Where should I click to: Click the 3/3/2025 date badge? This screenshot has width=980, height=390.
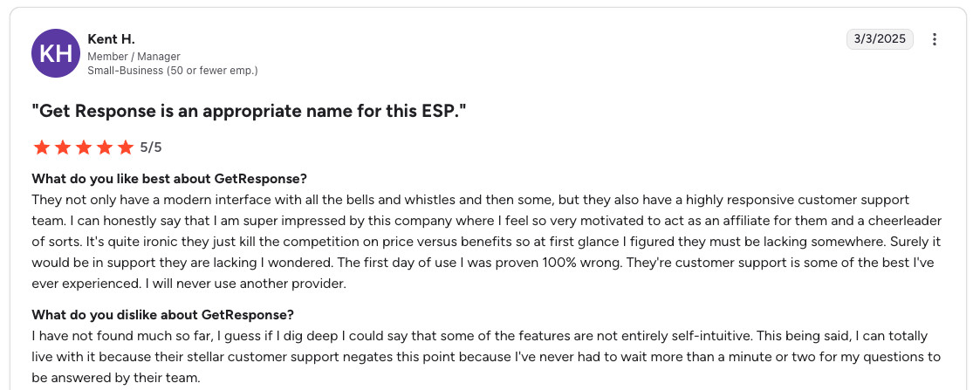point(880,39)
